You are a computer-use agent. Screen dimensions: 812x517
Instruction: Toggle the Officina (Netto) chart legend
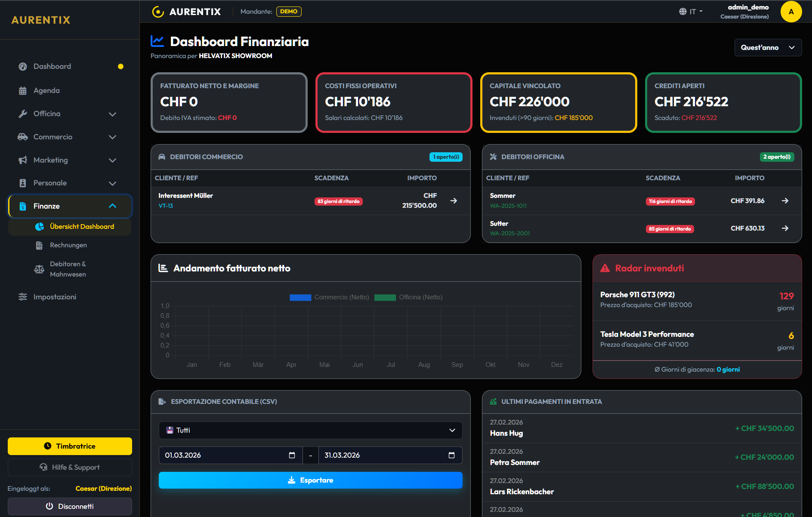click(408, 297)
